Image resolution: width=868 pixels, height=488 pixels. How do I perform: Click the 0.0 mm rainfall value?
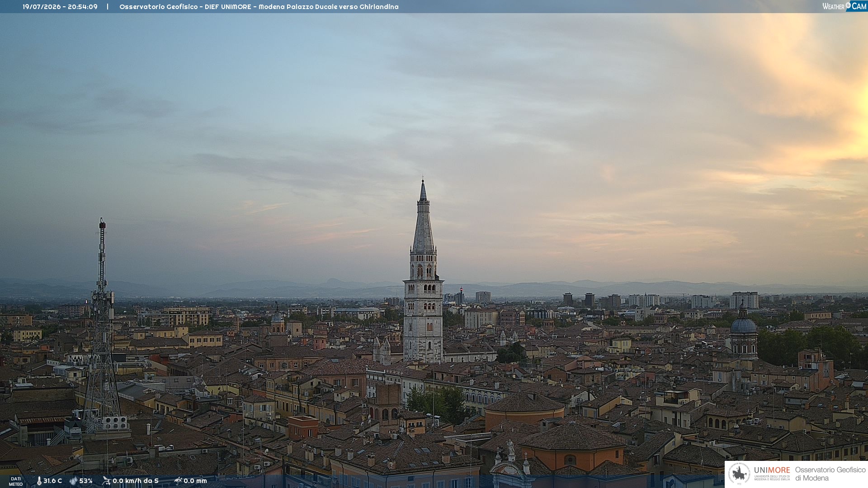click(195, 481)
